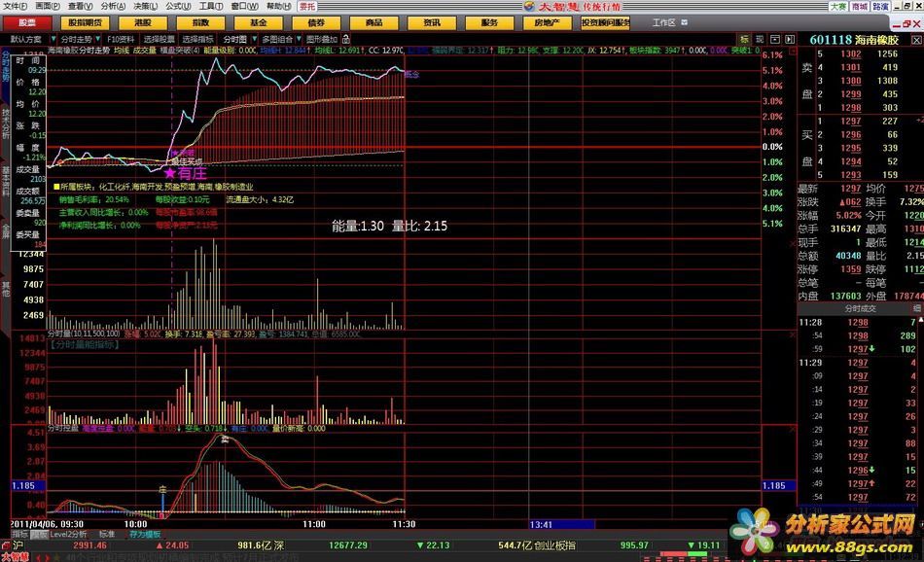Open F10资料 information
The image size is (924, 562).
121,40
